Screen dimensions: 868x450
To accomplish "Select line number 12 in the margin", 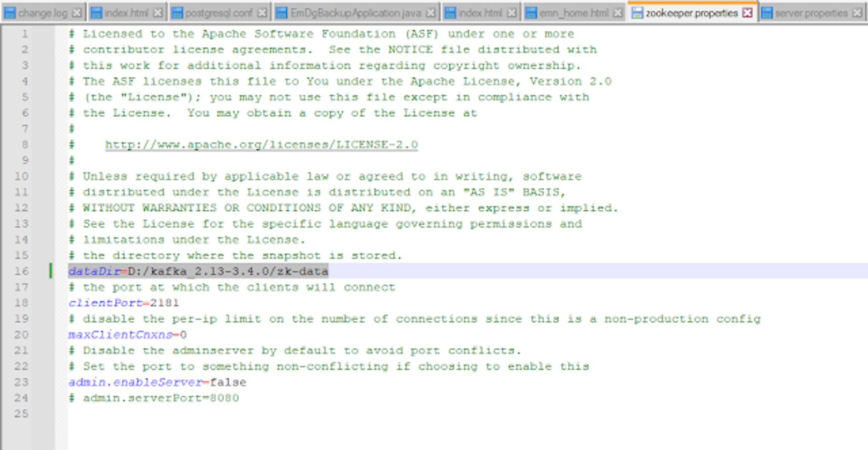I will tap(21, 208).
